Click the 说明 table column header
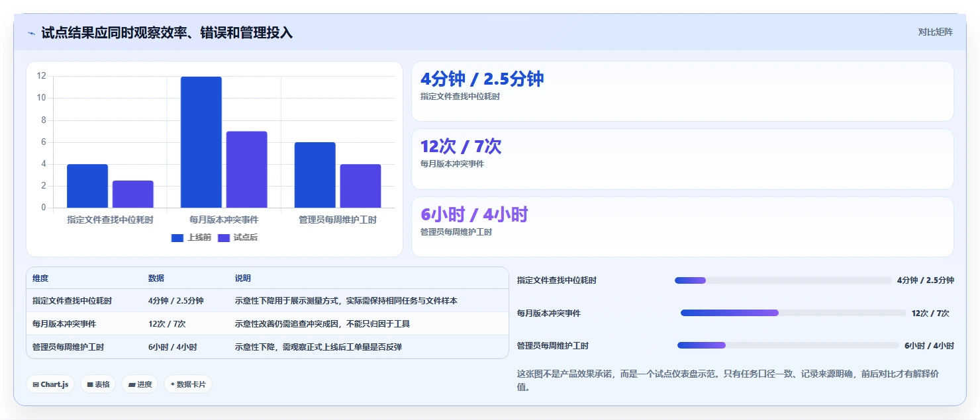The image size is (980, 420). coord(243,278)
